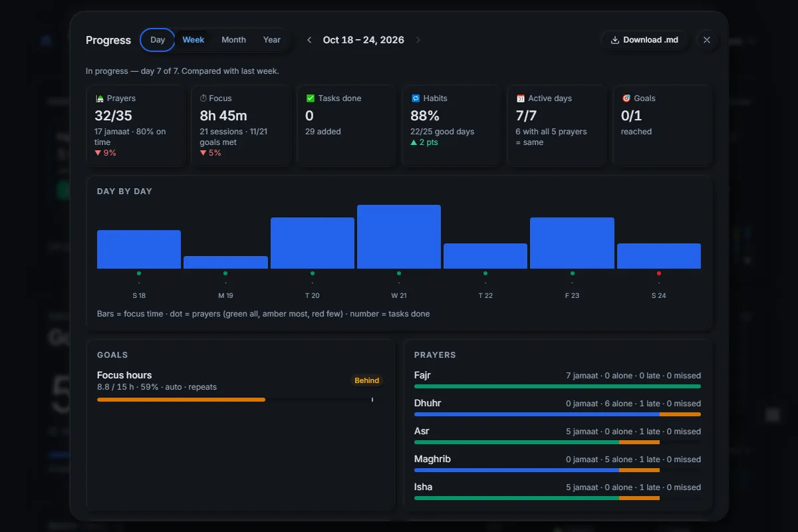The image size is (798, 532).
Task: Close the Progress dialog
Action: coord(707,40)
